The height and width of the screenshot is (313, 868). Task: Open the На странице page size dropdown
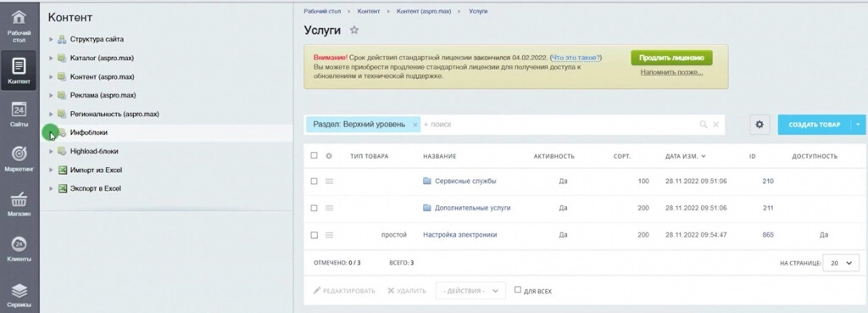pyautogui.click(x=841, y=263)
